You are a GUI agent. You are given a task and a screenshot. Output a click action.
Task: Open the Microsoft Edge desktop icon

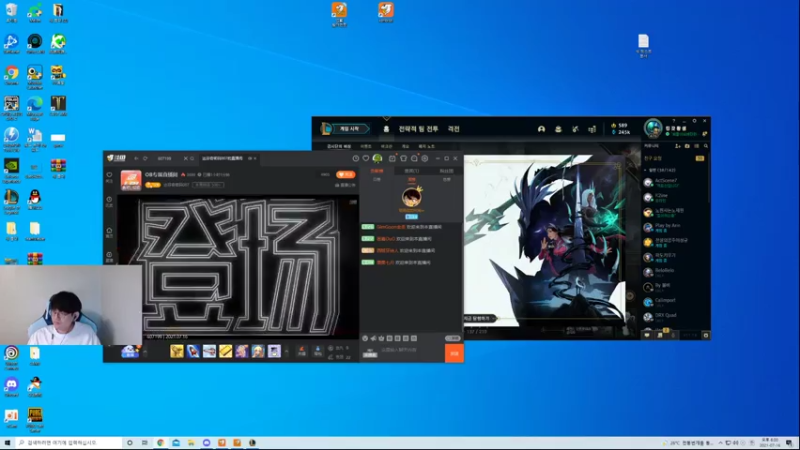coord(35,107)
